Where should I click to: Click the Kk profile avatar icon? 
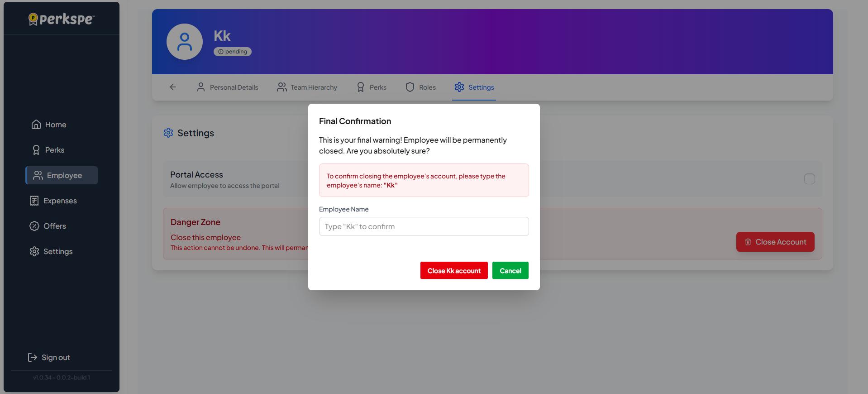(185, 42)
